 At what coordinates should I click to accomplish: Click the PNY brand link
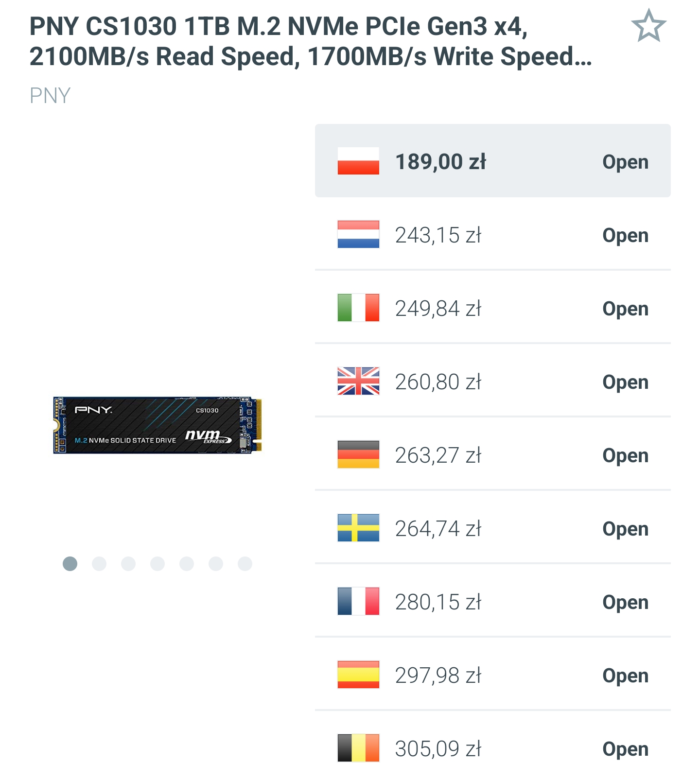point(50,96)
